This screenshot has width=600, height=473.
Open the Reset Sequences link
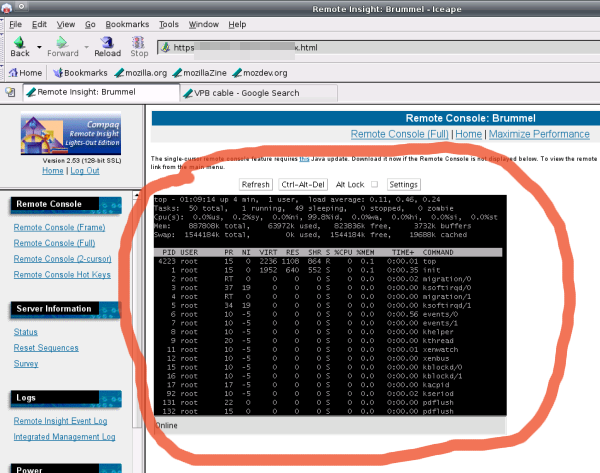46,347
